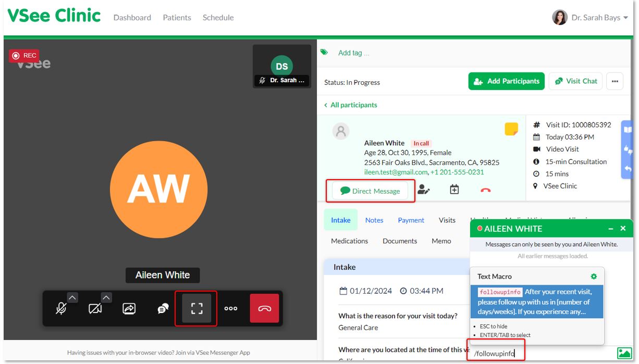Click the Add tag field
The height and width of the screenshot is (364, 639).
point(353,53)
